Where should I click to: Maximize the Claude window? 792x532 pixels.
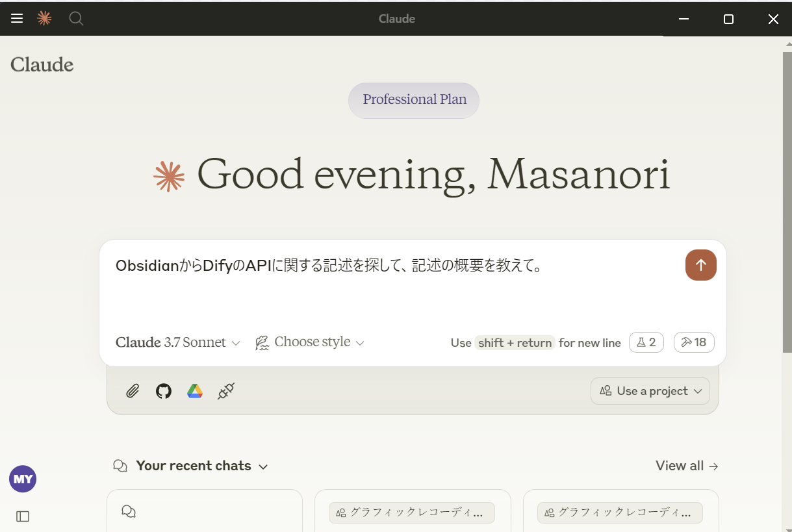[x=728, y=19]
